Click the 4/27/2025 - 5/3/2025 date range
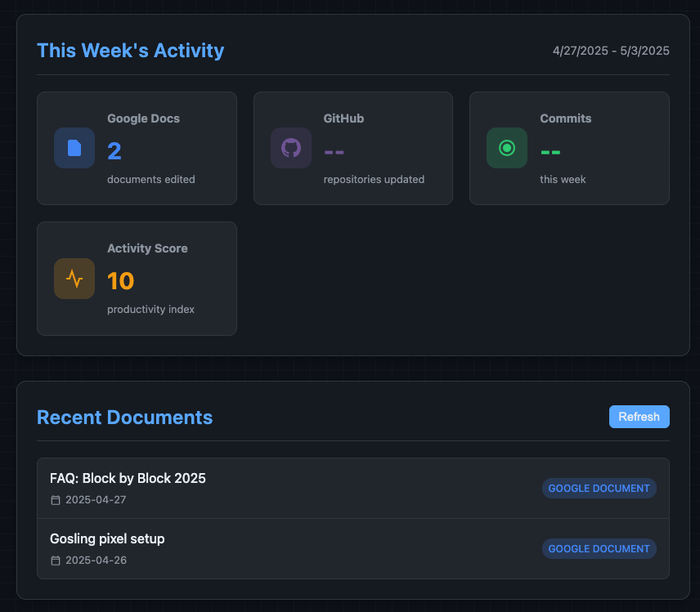Image resolution: width=700 pixels, height=612 pixels. (611, 51)
